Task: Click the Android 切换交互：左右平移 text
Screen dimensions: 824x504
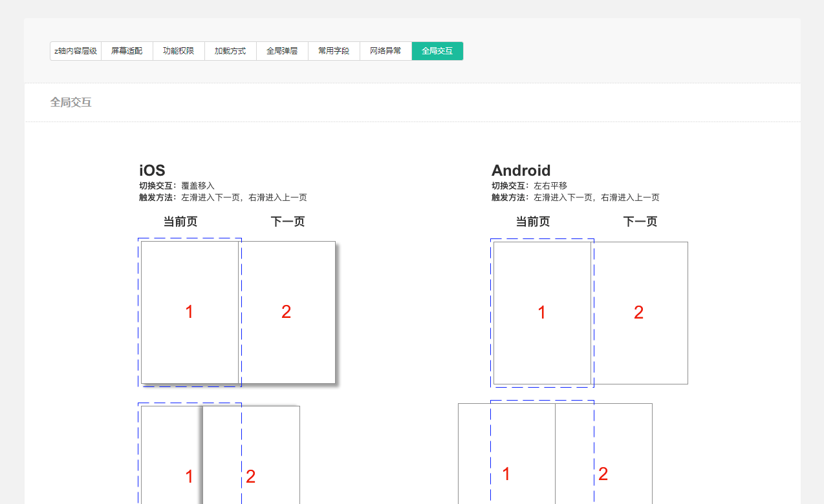Action: point(529,186)
